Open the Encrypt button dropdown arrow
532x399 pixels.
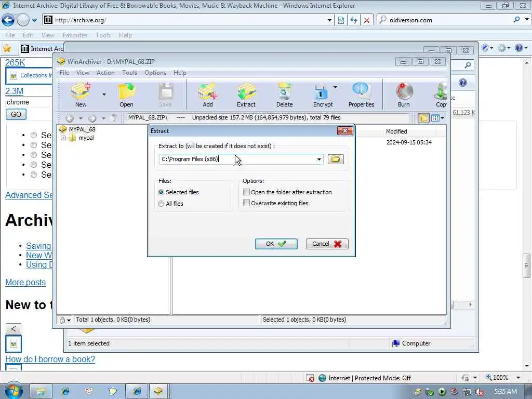tap(335, 87)
